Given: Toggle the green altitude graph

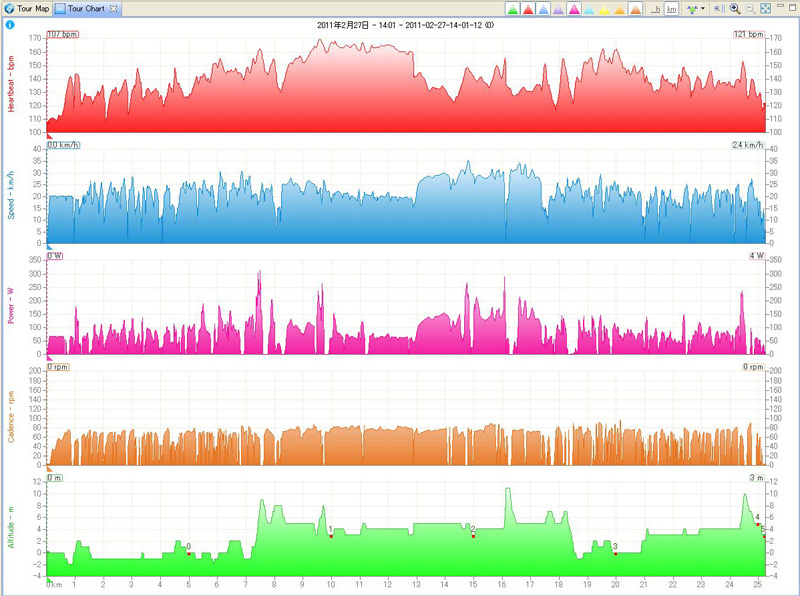Looking at the screenshot, I should pyautogui.click(x=514, y=8).
